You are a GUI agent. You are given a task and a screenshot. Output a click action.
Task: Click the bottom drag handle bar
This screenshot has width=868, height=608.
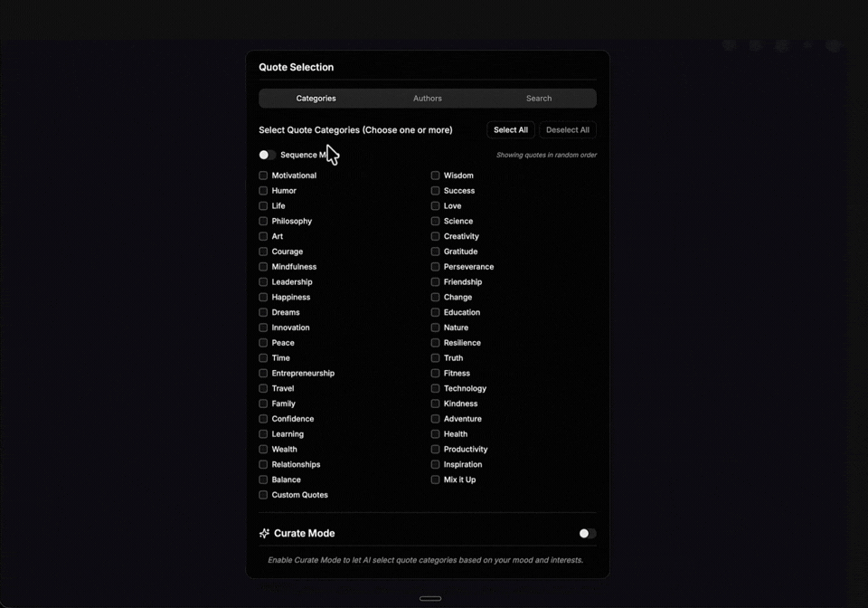(x=430, y=598)
